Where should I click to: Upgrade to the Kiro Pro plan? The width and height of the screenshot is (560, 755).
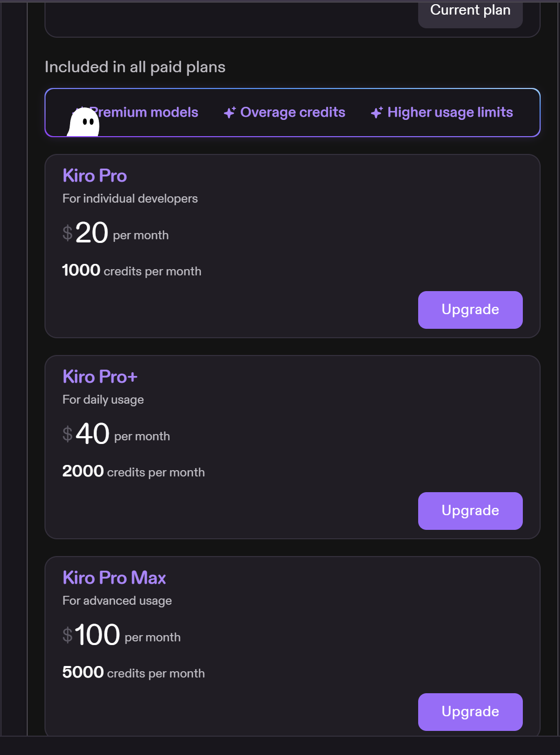tap(470, 310)
